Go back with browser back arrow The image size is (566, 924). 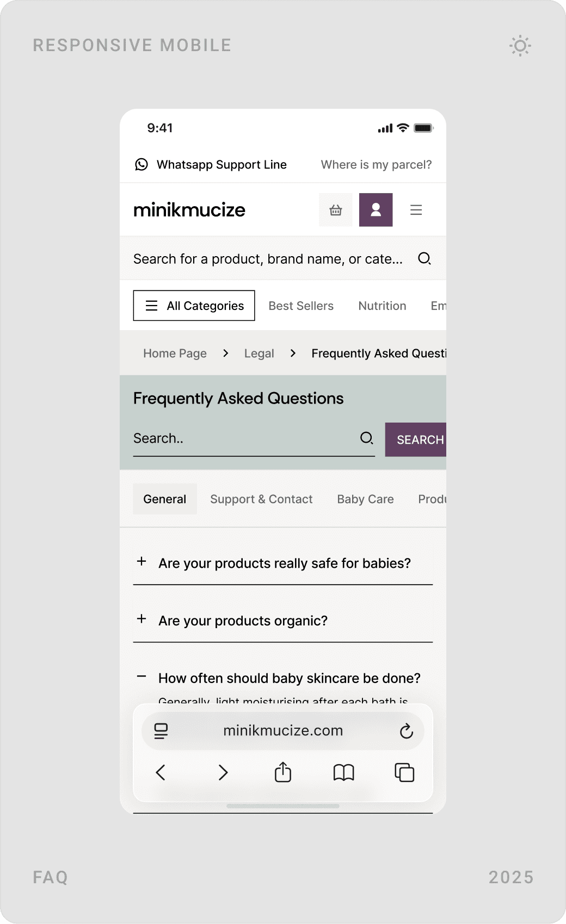tap(161, 772)
